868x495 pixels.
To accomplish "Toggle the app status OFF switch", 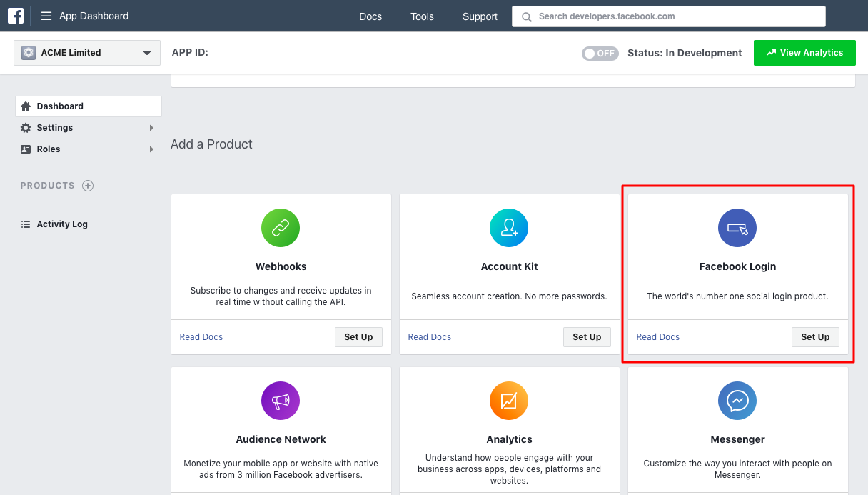I will tap(600, 54).
